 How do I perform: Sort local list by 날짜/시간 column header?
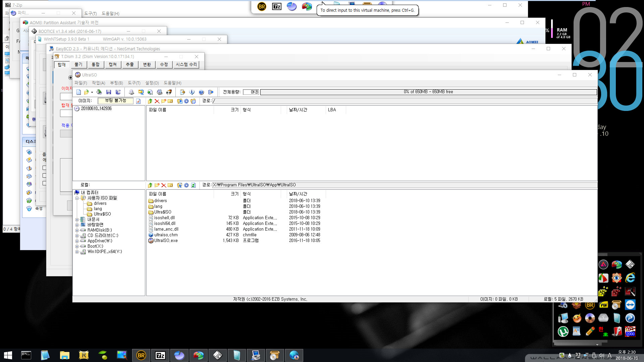pyautogui.click(x=306, y=194)
